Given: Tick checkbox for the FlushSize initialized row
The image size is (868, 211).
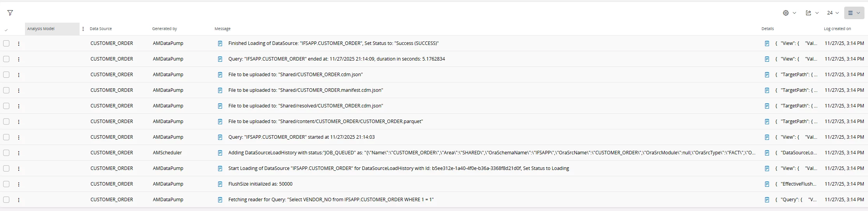Looking at the screenshot, I should (6, 184).
